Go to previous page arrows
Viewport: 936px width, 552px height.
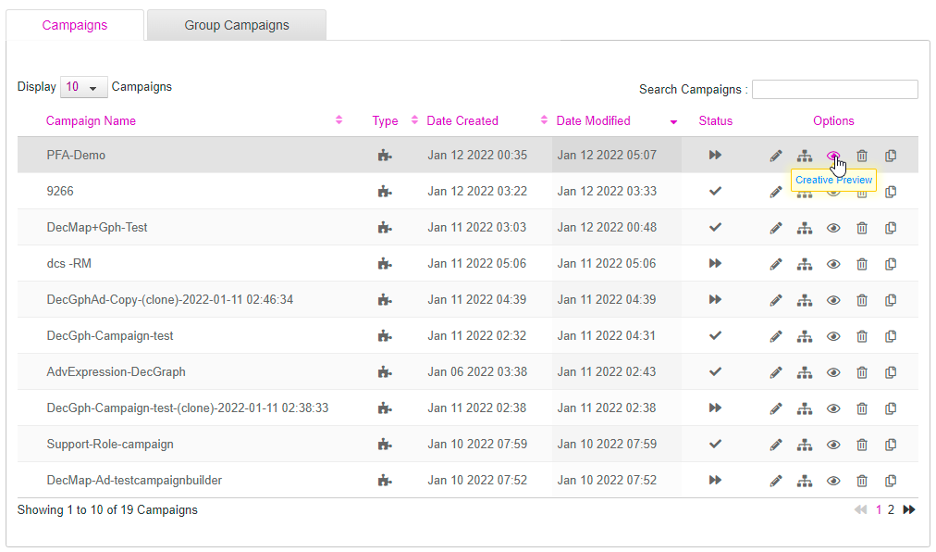pos(860,510)
